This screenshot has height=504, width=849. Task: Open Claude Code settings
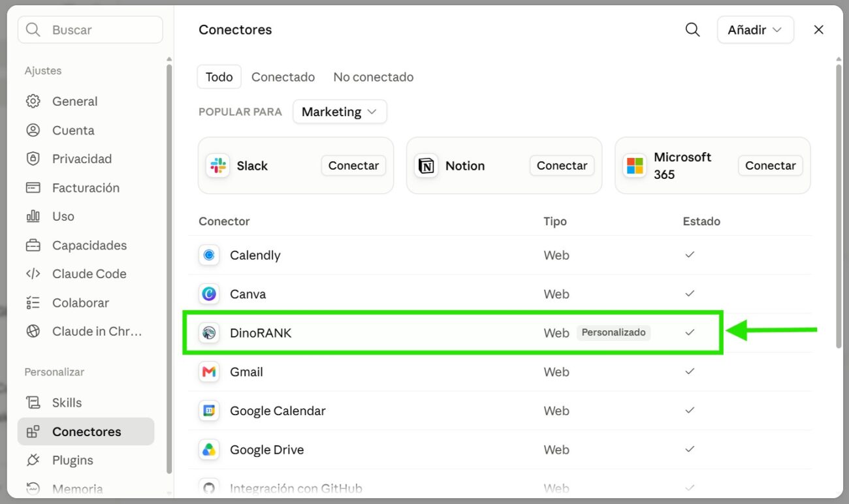(86, 274)
